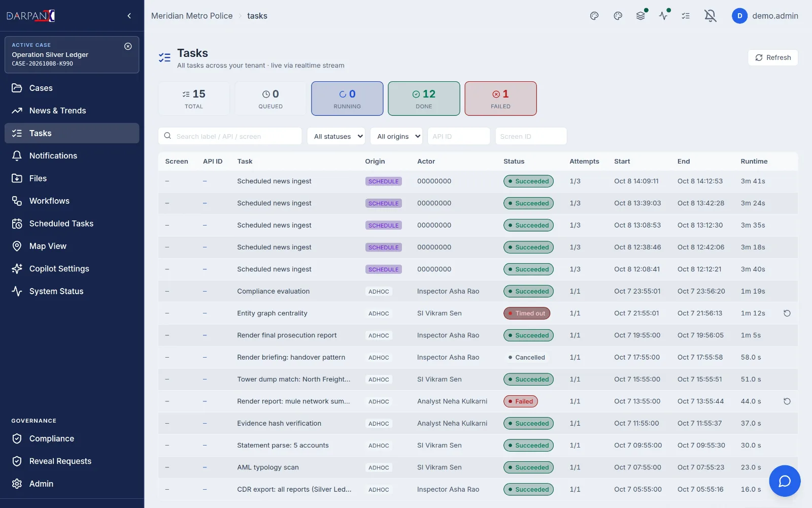Filter by the Running tasks card
Screen dimensions: 812x508
[347, 99]
